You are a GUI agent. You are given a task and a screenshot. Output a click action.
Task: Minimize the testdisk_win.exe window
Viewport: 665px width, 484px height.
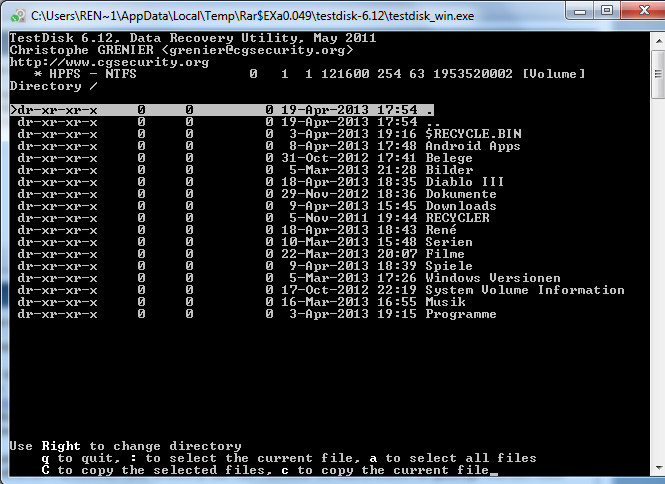(580, 11)
